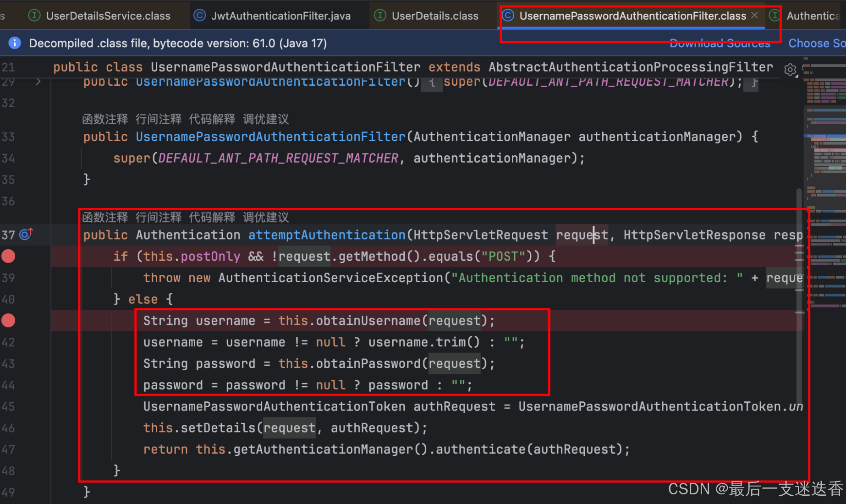Remove the breakpoint on the obtainUsername line

[8, 321]
